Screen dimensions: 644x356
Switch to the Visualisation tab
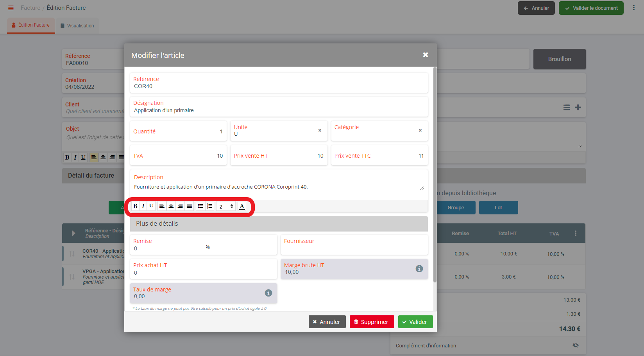point(77,26)
